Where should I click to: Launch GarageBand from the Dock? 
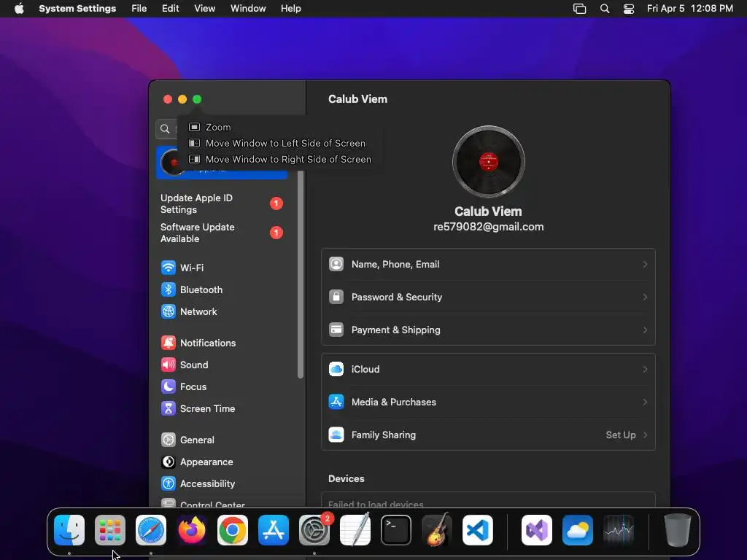pos(437,530)
